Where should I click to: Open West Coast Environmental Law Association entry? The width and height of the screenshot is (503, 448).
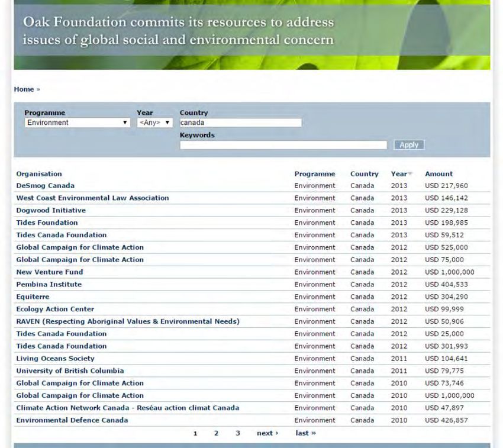click(x=92, y=198)
